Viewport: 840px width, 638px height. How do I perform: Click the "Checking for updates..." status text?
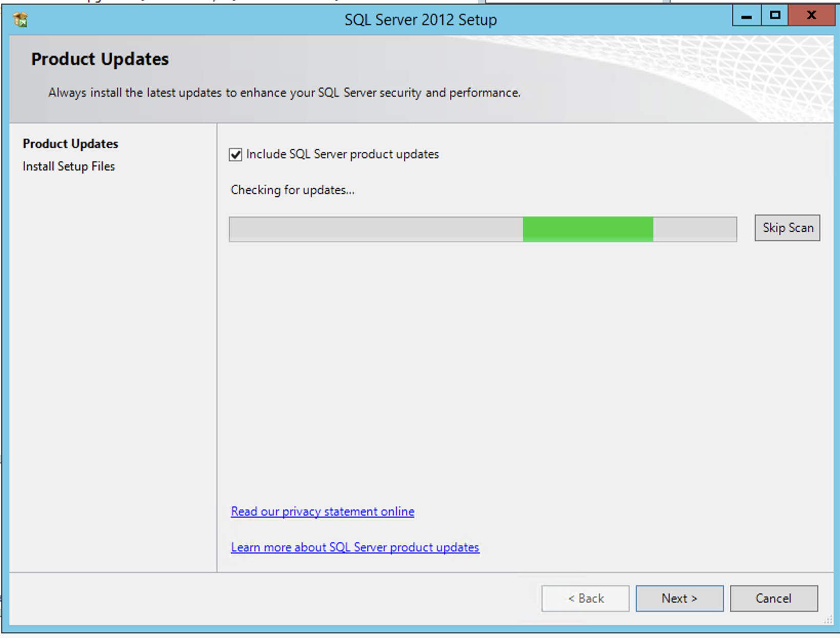coord(292,190)
